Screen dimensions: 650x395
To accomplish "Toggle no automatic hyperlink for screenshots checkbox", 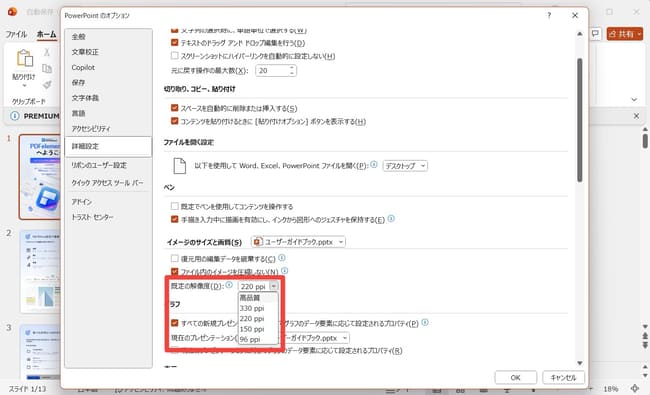I will point(175,56).
